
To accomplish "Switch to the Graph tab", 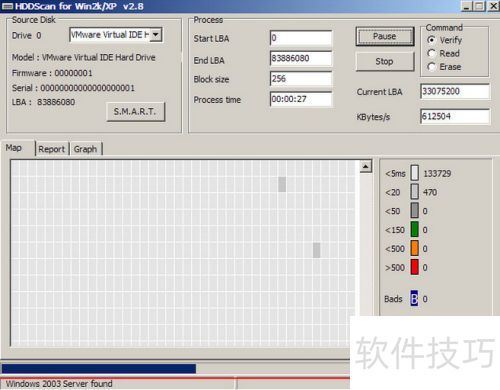I will (85, 149).
